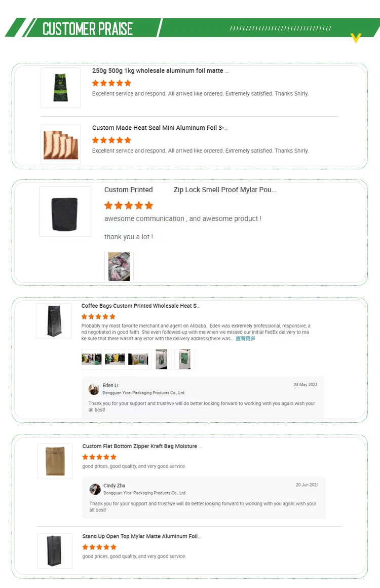Open the black Mylar pouch product image
This screenshot has width=380, height=588.
(x=65, y=211)
